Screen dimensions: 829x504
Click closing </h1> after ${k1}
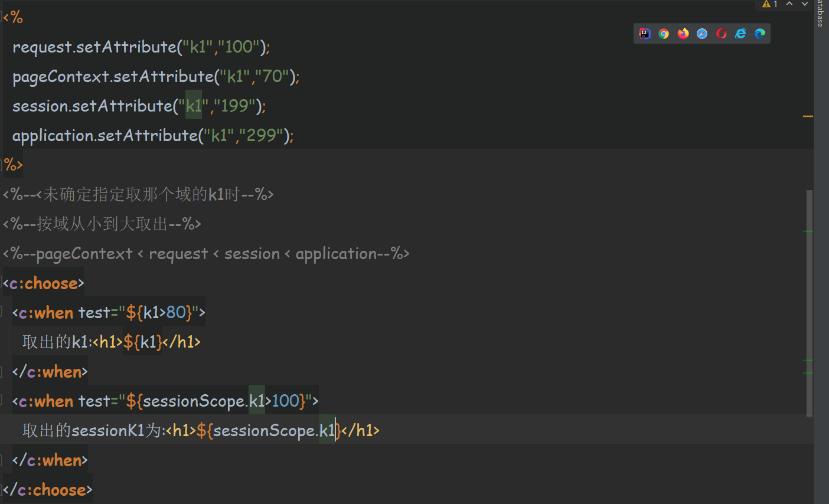[x=182, y=342]
